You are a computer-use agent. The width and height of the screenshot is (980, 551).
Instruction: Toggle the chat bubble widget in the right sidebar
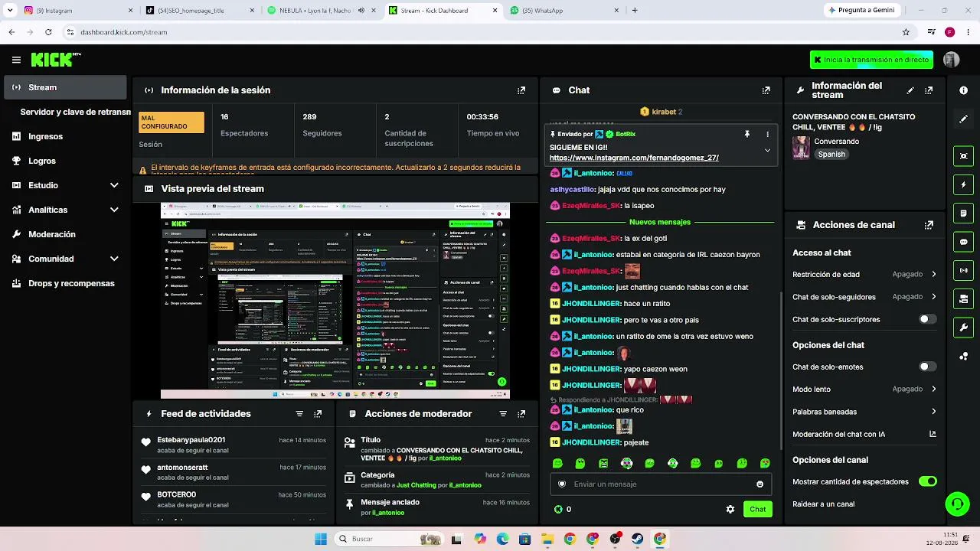(963, 242)
